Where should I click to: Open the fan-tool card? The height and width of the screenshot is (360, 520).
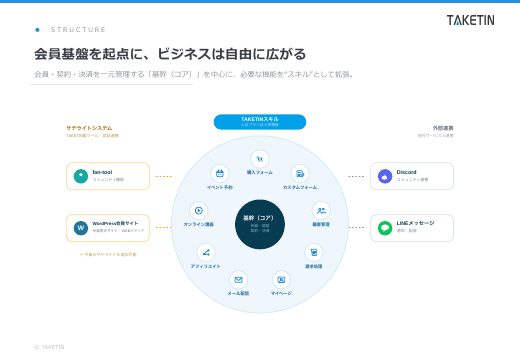point(108,176)
